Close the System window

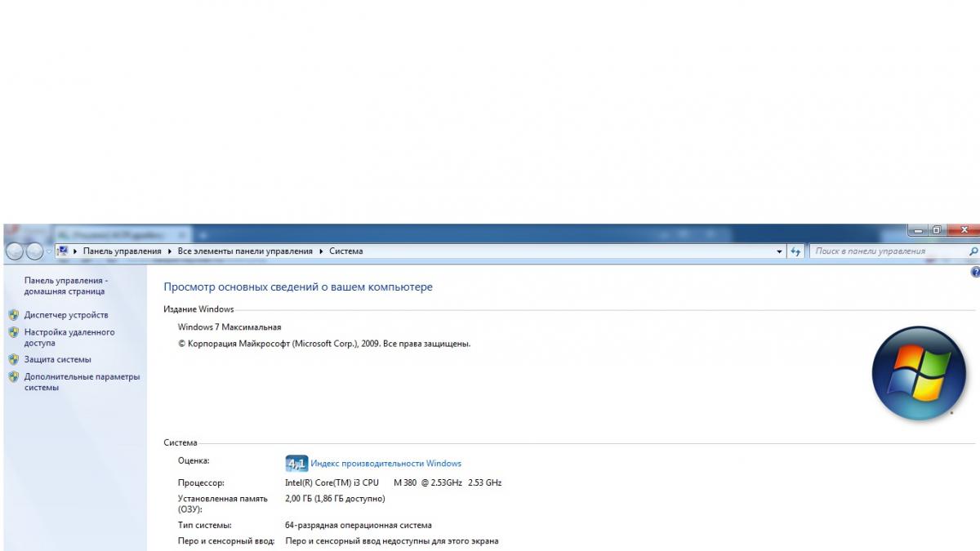pos(964,230)
